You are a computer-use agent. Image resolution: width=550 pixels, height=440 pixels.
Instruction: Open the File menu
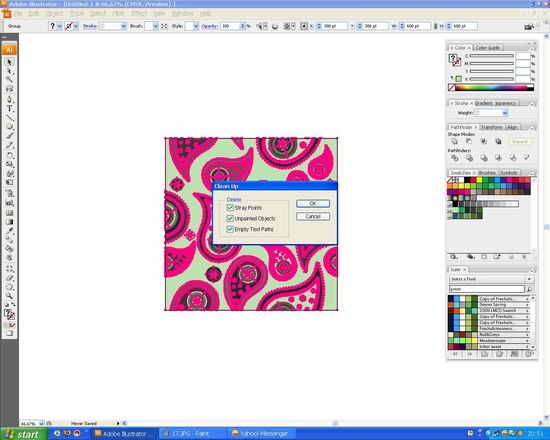click(18, 13)
